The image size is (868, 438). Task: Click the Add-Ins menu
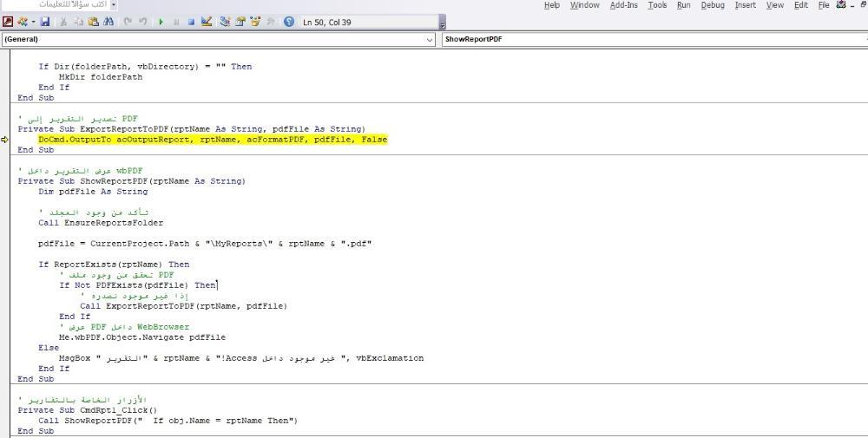click(623, 5)
